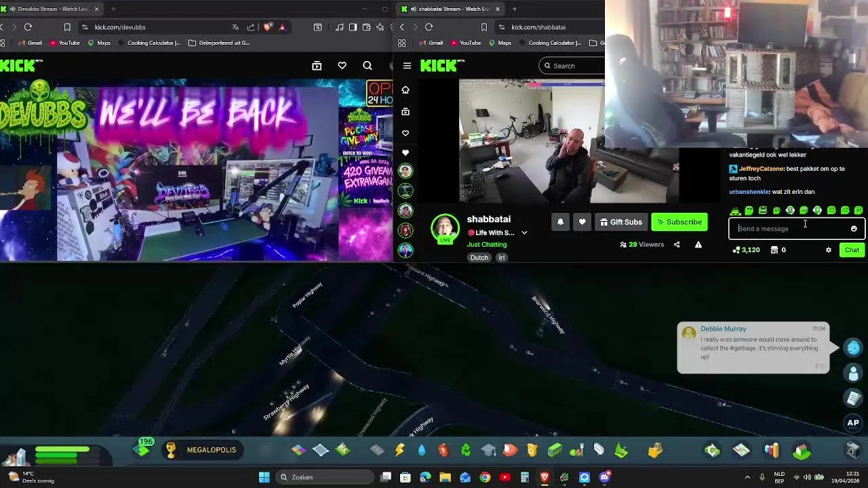The height and width of the screenshot is (488, 868).
Task: Open Windows Start menu
Action: pyautogui.click(x=264, y=477)
